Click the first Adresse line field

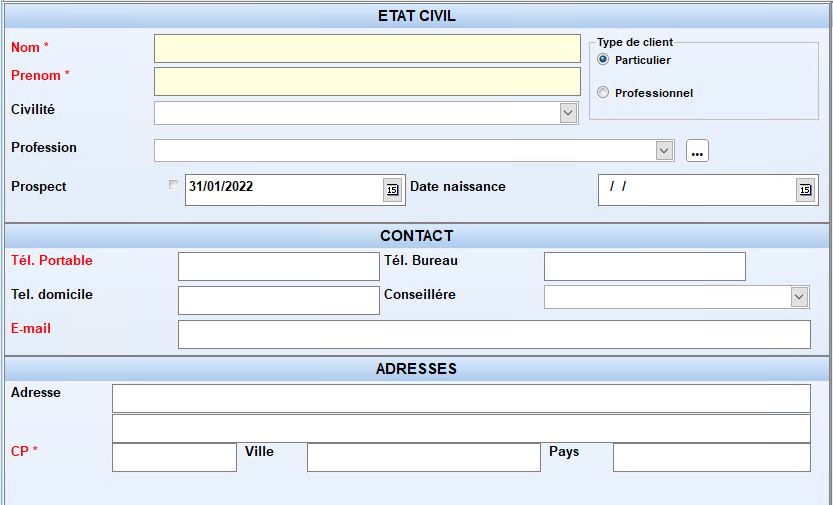(x=461, y=398)
